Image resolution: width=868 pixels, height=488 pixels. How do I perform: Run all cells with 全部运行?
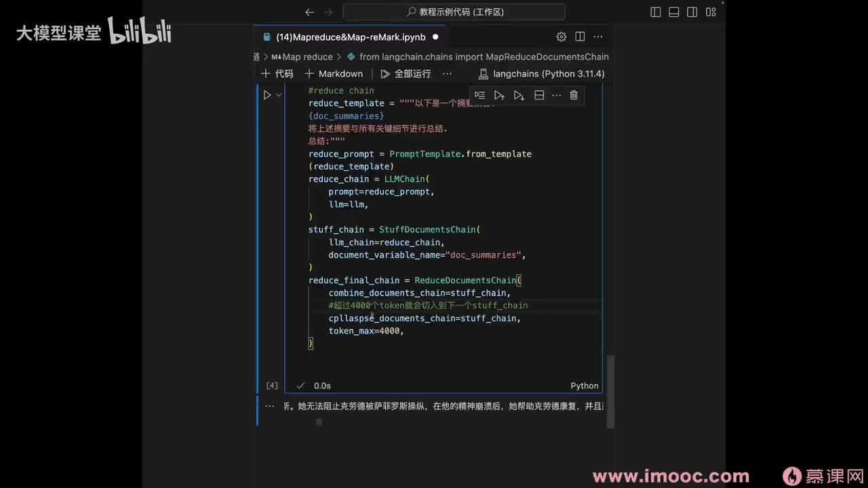(406, 74)
